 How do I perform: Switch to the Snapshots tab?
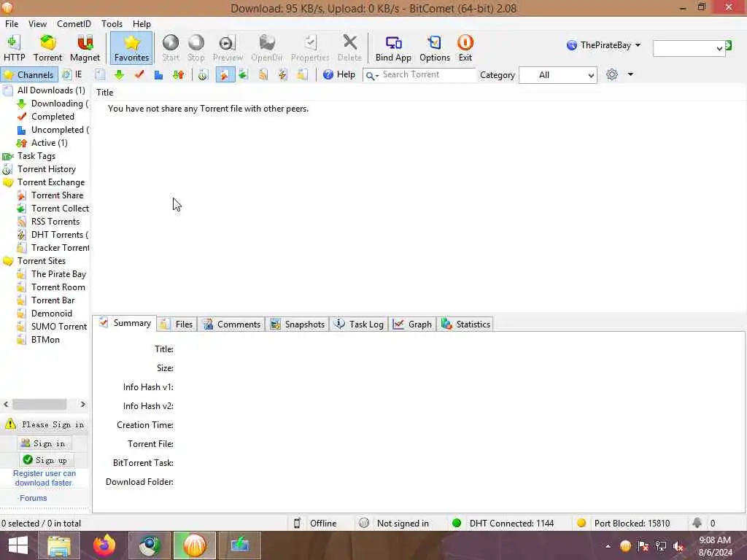[298, 324]
